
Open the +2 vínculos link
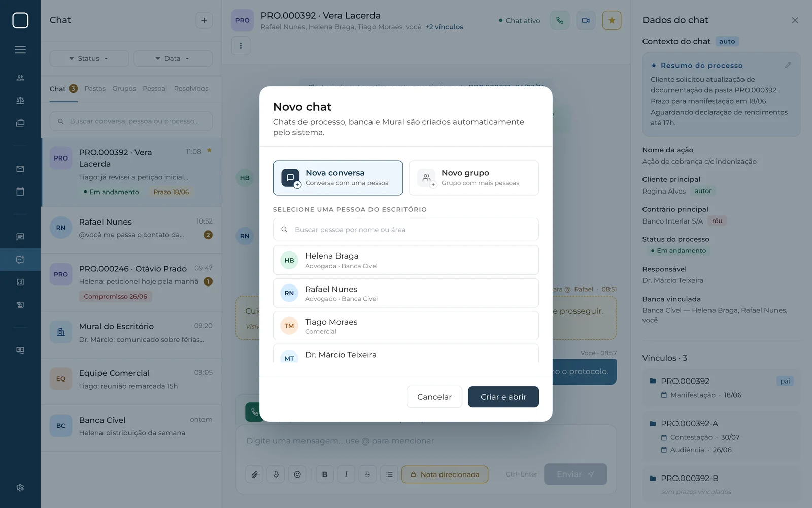click(x=444, y=27)
